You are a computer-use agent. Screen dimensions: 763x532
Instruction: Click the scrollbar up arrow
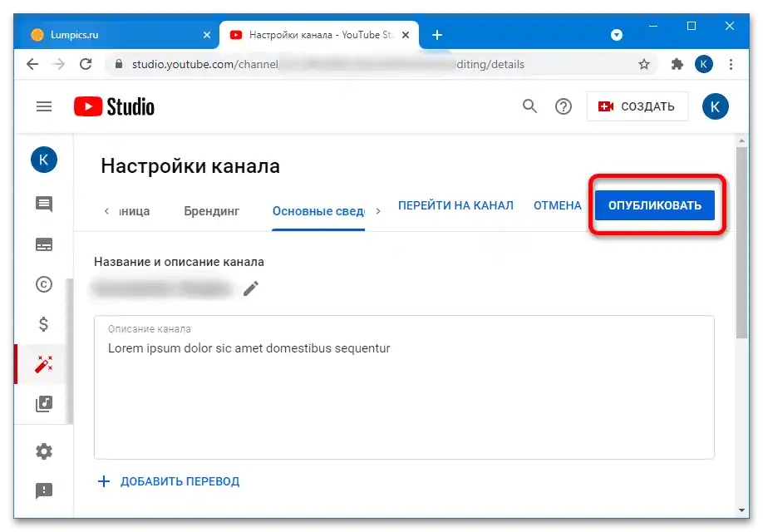pyautogui.click(x=741, y=140)
